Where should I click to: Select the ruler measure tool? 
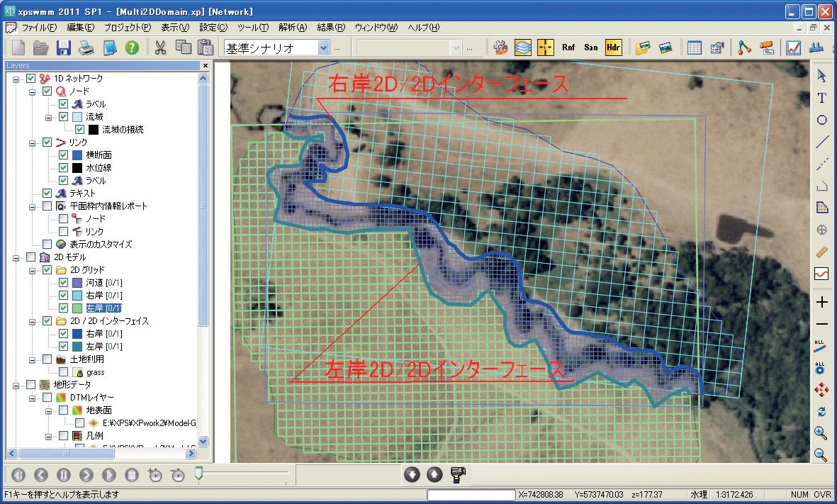point(821,252)
